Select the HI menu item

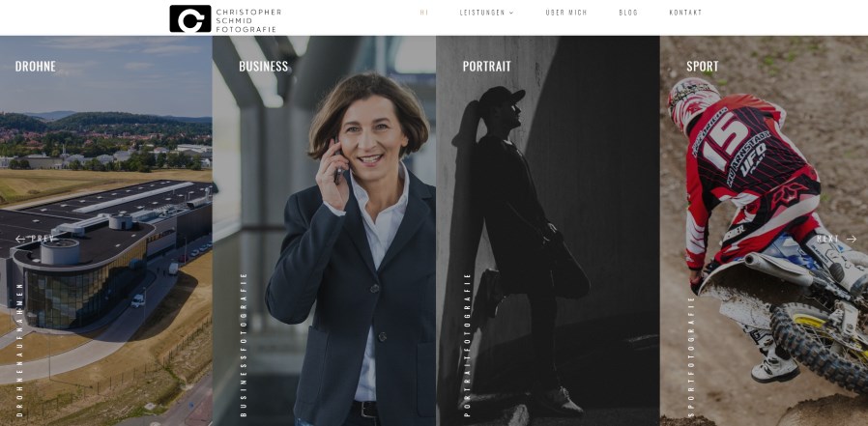click(x=424, y=13)
